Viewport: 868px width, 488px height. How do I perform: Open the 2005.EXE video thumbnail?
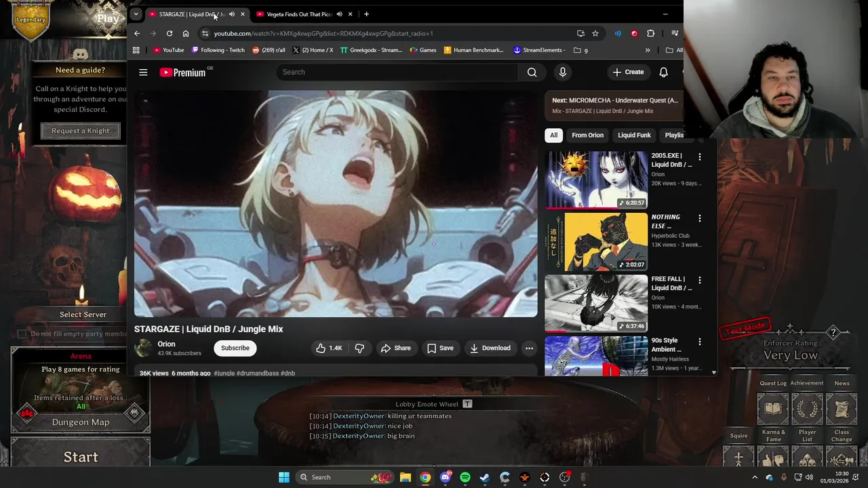point(596,180)
